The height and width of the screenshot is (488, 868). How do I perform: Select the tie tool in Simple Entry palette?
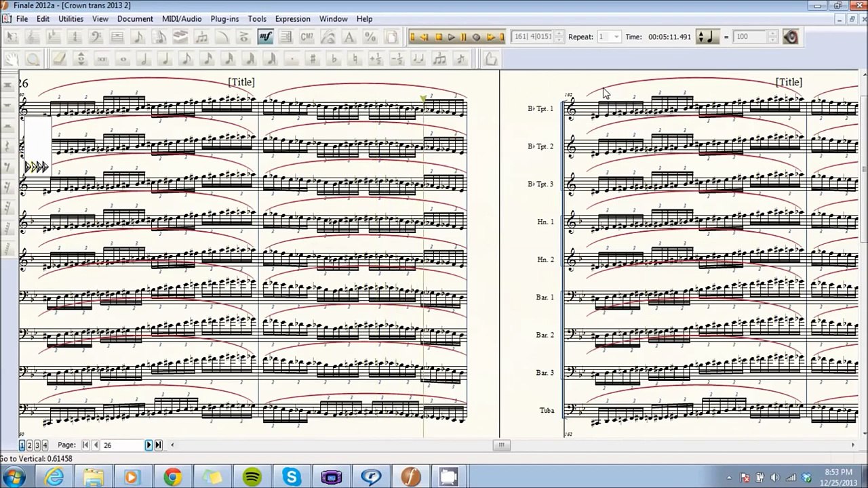pos(418,59)
